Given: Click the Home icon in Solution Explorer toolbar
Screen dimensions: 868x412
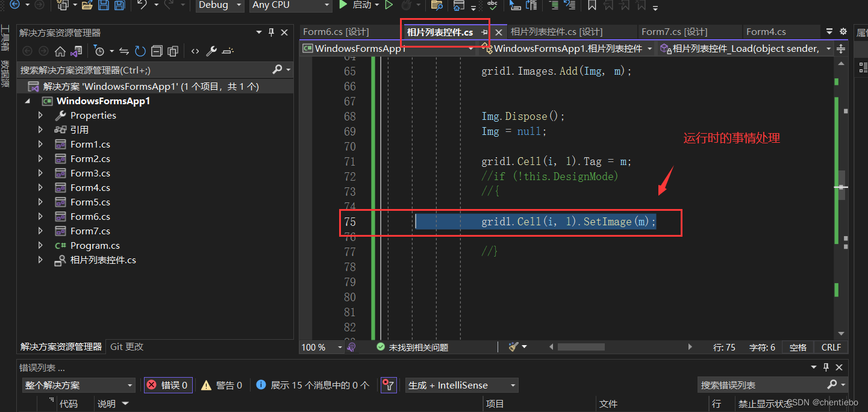Looking at the screenshot, I should click(x=60, y=51).
